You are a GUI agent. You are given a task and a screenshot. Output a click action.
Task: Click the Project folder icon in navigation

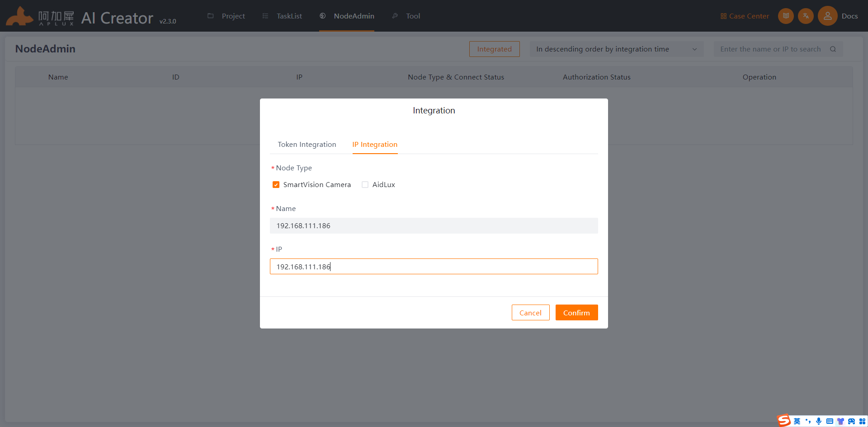(210, 16)
